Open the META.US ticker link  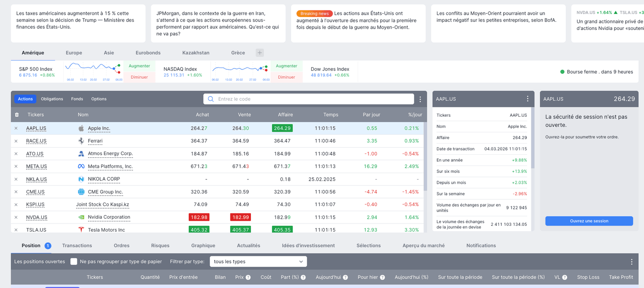[36, 166]
